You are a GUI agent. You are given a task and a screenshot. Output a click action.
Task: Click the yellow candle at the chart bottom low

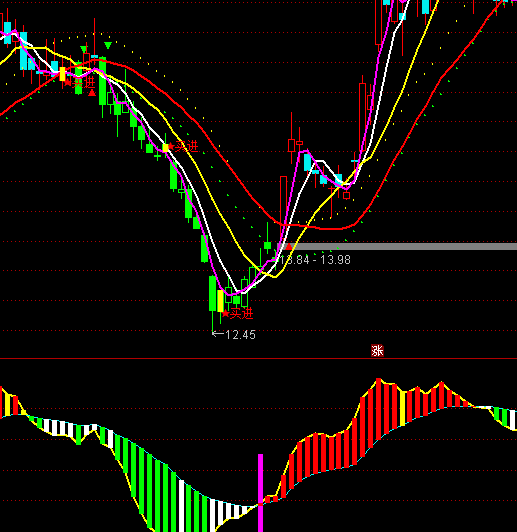tap(221, 301)
